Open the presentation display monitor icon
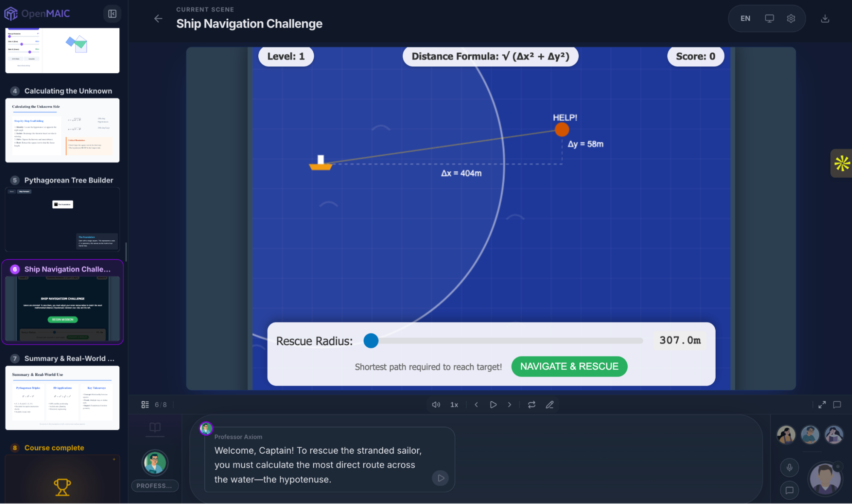This screenshot has height=504, width=852. [x=769, y=18]
